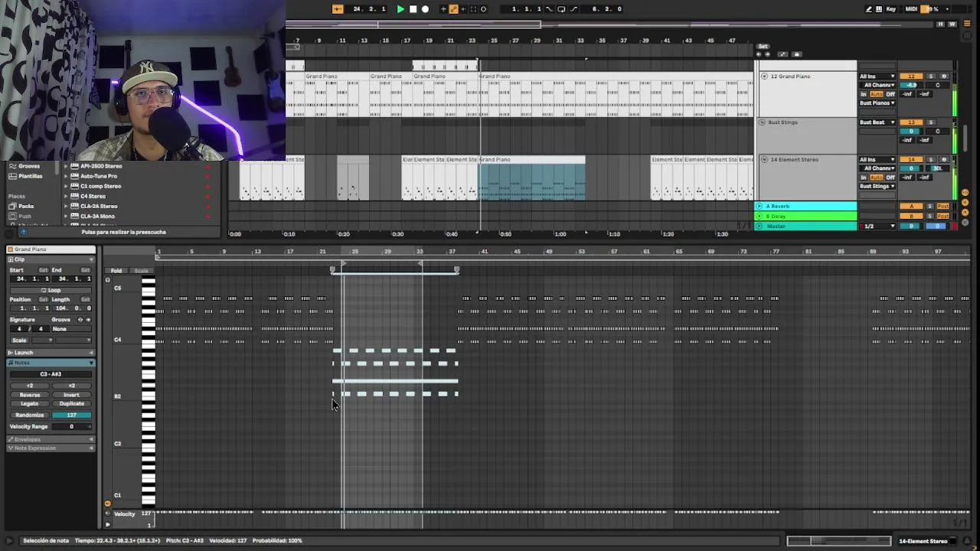
Task: Open Bust Stings output dropdown on Element Stereo
Action: pos(877,187)
